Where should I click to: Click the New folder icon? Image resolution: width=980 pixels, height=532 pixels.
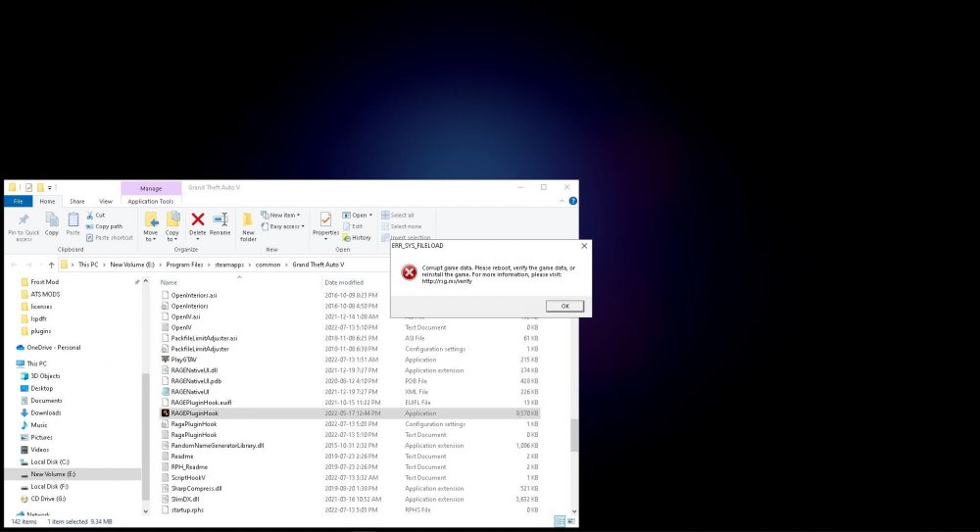(248, 219)
